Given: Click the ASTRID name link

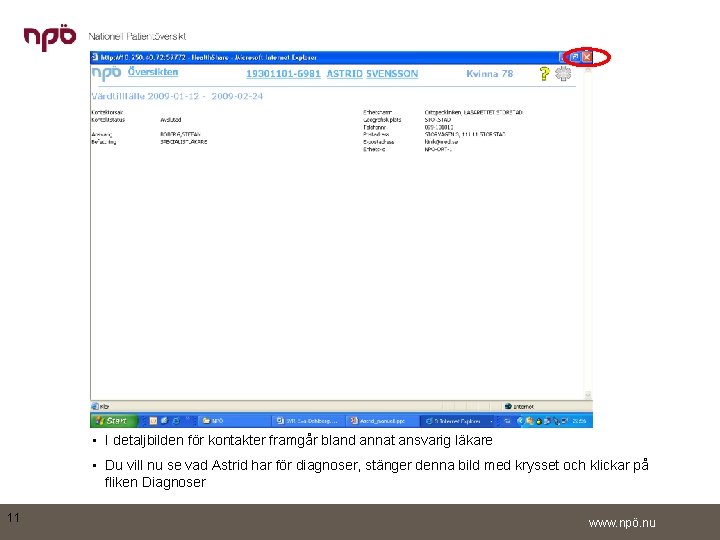Looking at the screenshot, I should (x=344, y=74).
